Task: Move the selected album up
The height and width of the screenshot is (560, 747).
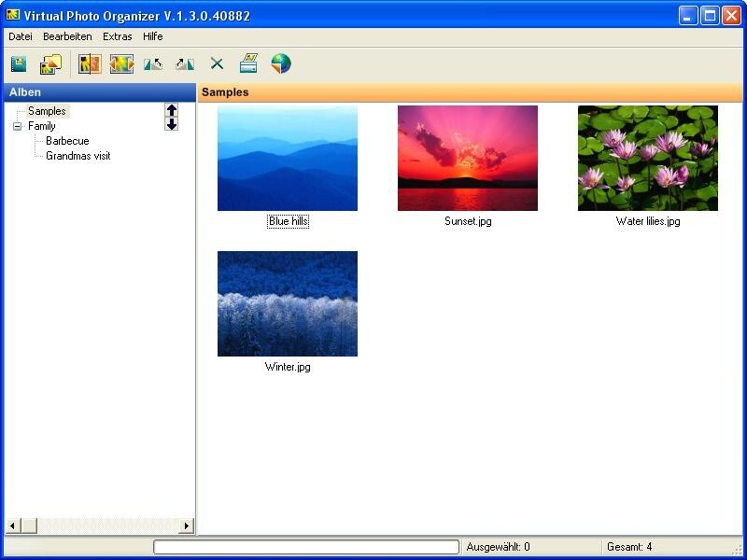Action: click(x=170, y=110)
